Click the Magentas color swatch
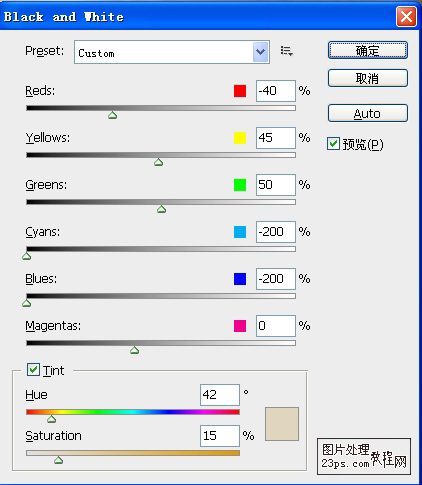The height and width of the screenshot is (485, 422). click(x=240, y=326)
